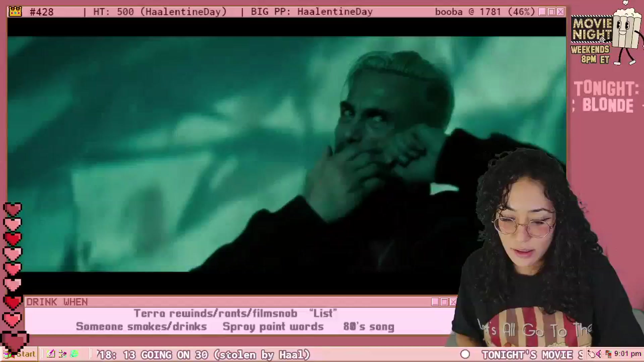The height and width of the screenshot is (362, 644).
Task: Click the hand pointer tray icon
Action: (x=591, y=354)
